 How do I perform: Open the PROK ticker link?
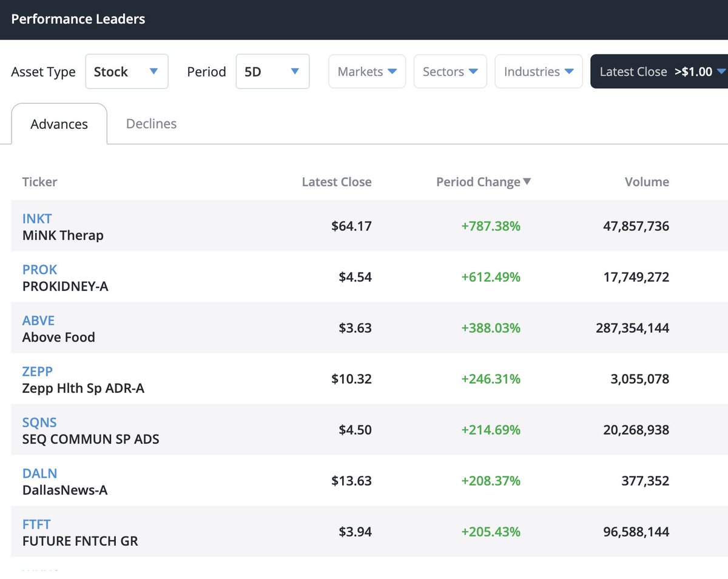click(40, 269)
